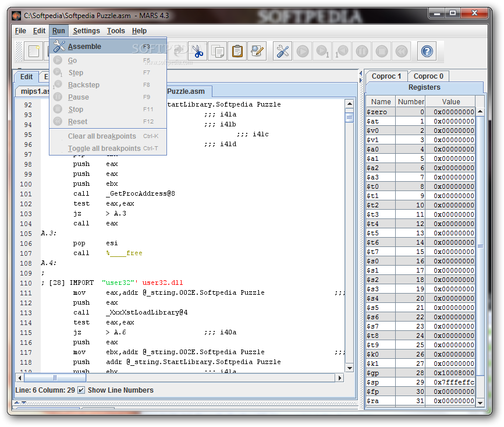Click the Assemble wrench toolbar icon
The image size is (504, 427).
tap(282, 51)
